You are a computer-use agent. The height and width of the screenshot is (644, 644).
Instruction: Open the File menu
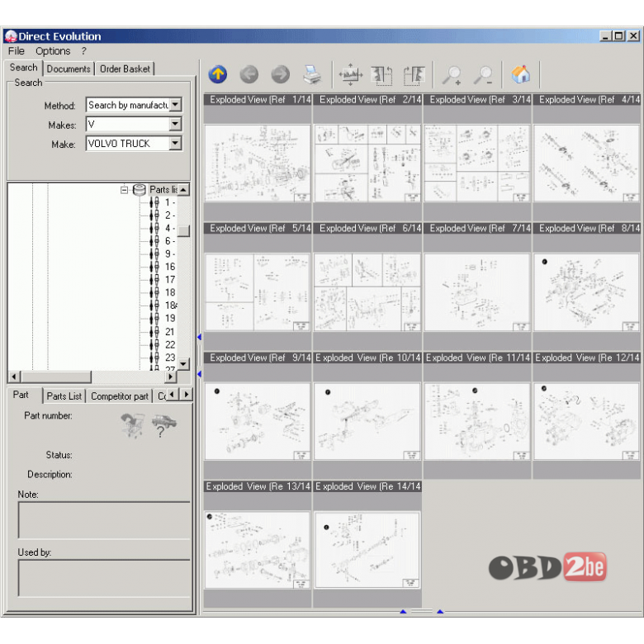point(16,51)
